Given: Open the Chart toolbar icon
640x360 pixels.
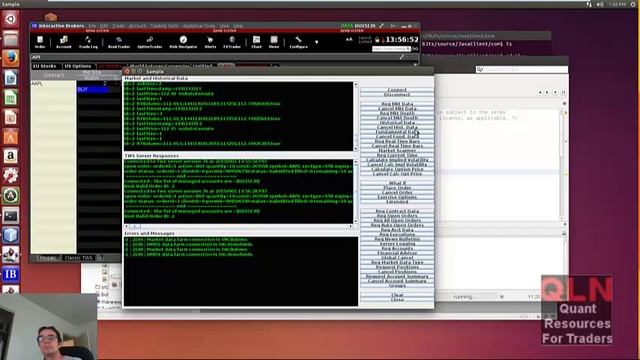Looking at the screenshot, I should click(256, 42).
